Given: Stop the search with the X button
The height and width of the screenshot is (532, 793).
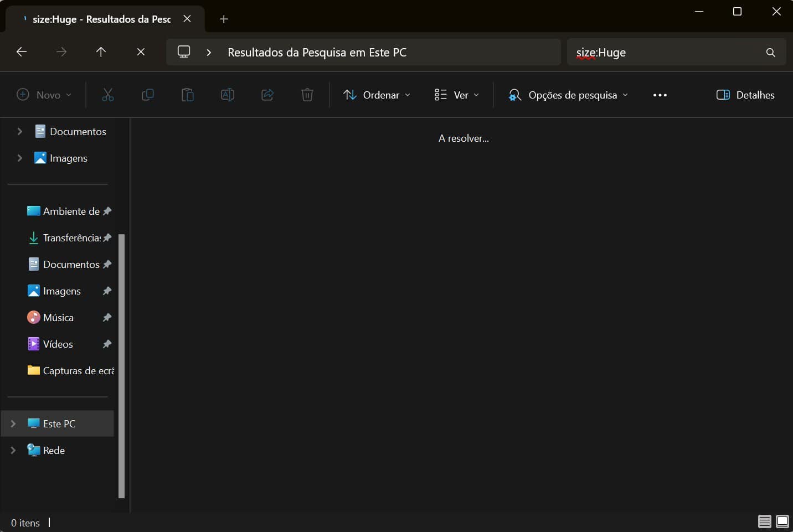Looking at the screenshot, I should 141,51.
